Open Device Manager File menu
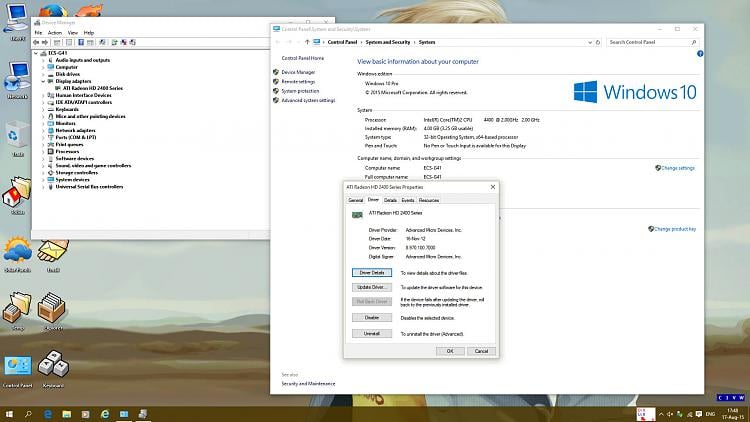The image size is (750, 422). pos(38,33)
